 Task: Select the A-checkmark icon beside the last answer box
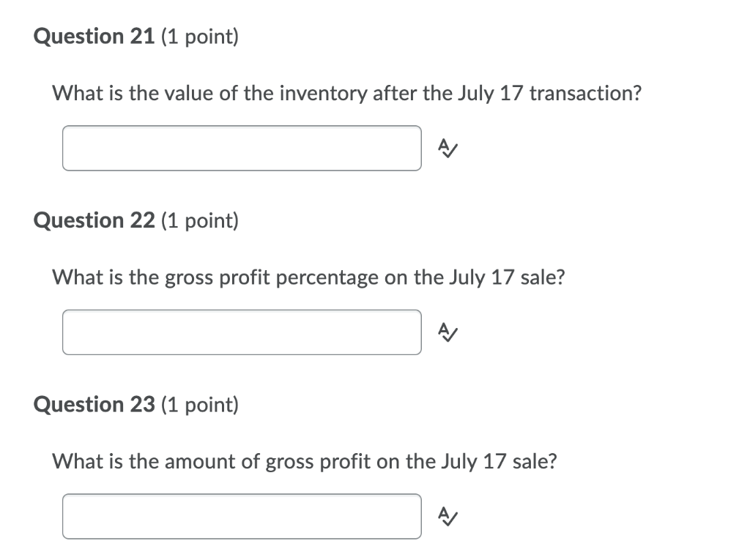[447, 517]
